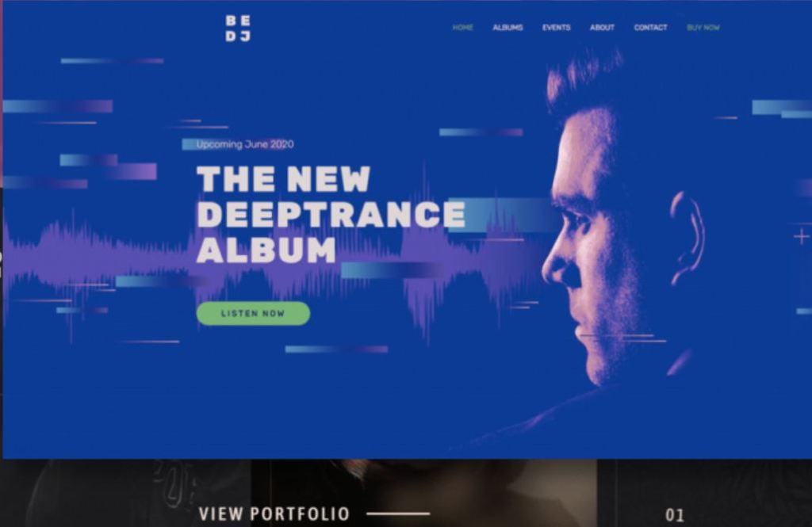Click the white line beside VIEW PORTFOLIO

pyautogui.click(x=398, y=514)
